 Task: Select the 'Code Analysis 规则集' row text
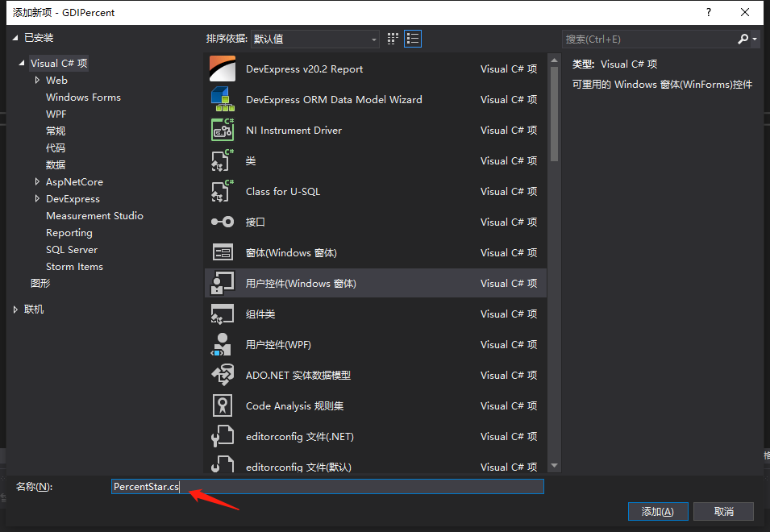[294, 406]
